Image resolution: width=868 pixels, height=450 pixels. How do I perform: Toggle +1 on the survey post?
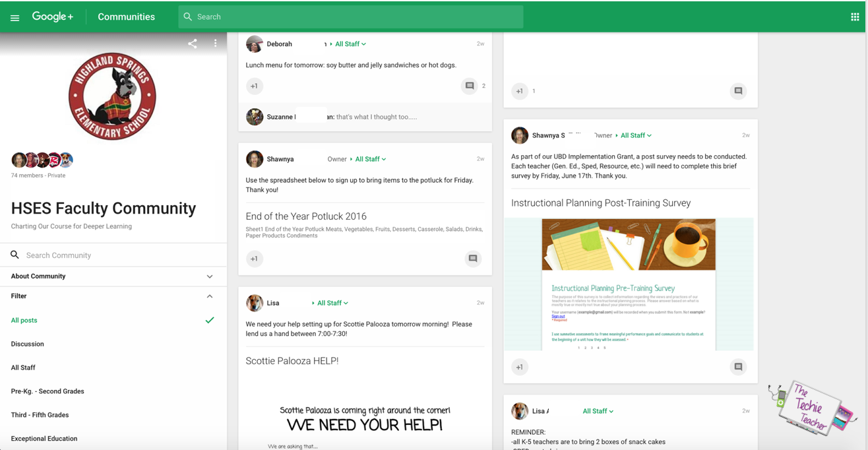point(520,367)
